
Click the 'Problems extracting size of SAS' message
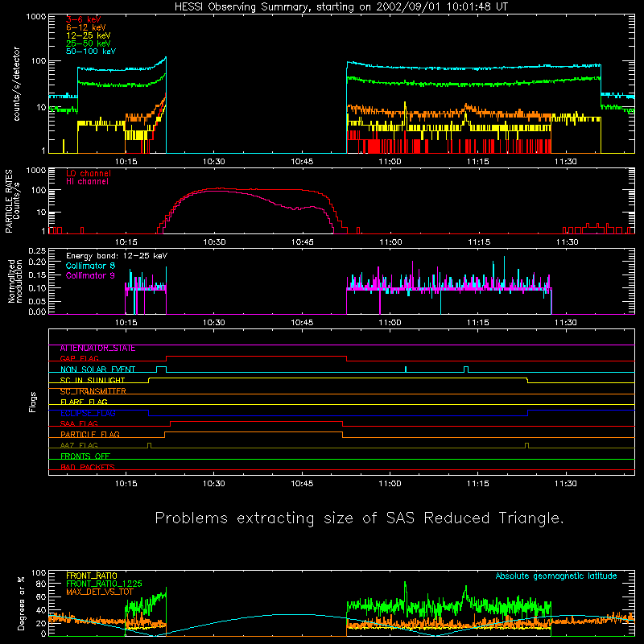pos(359,518)
